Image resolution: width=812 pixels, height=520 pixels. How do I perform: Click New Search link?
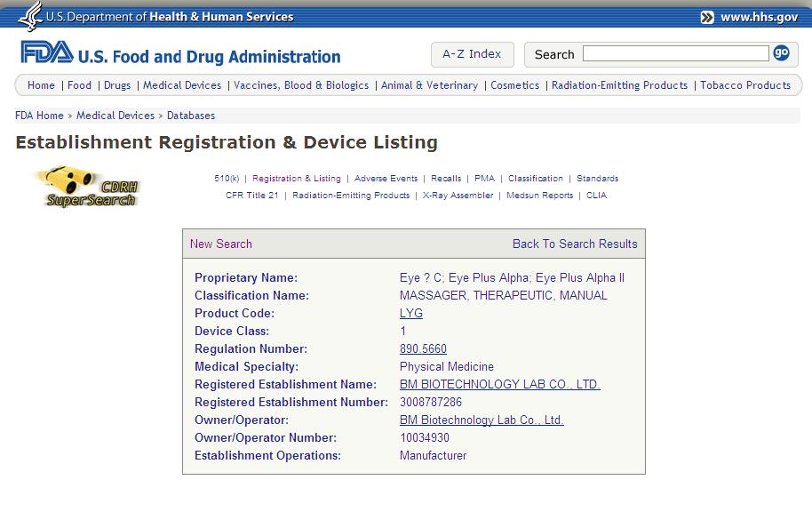pyautogui.click(x=221, y=244)
